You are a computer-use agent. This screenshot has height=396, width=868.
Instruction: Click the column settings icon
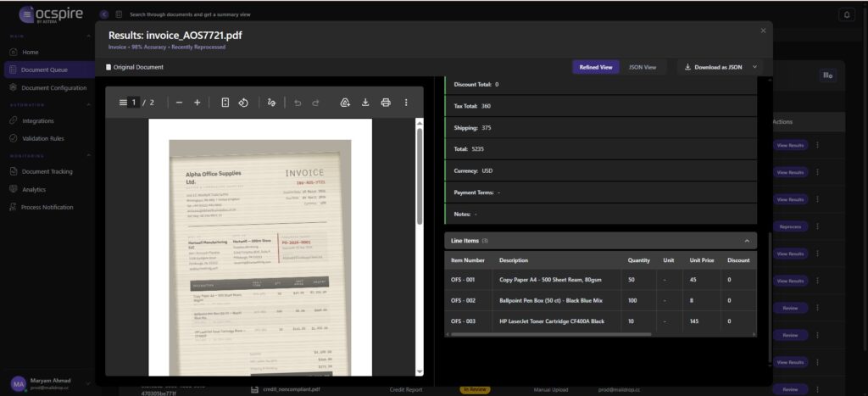827,75
